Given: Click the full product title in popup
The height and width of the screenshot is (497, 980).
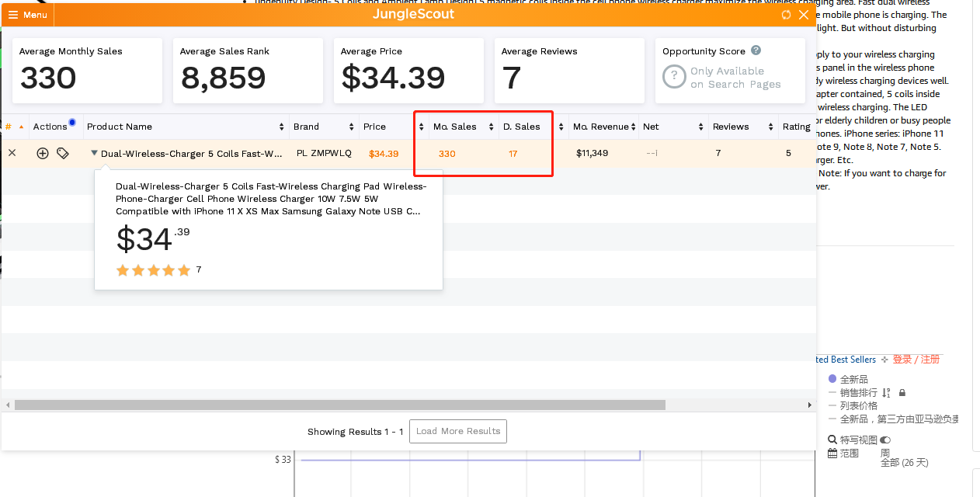Looking at the screenshot, I should tap(271, 199).
